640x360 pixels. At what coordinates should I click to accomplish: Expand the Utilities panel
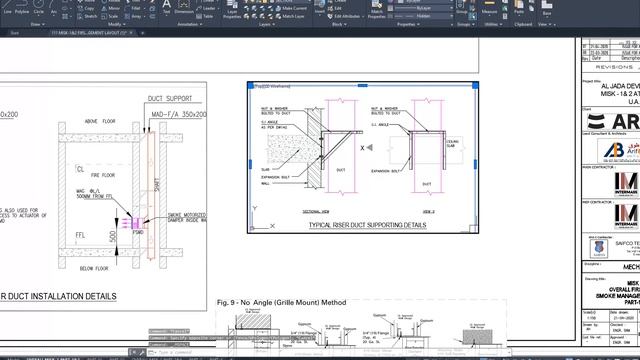(493, 24)
